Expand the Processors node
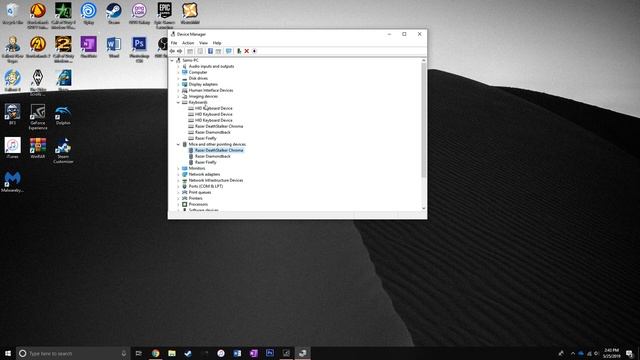 (x=178, y=204)
